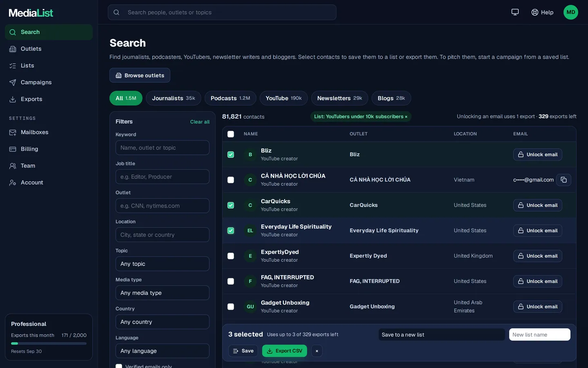
Task: Open Mailboxes settings
Action: coord(49,132)
